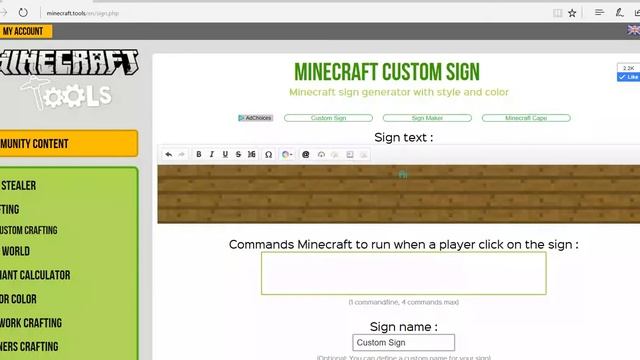Toggle italic formatting for sign text
Viewport: 640px width, 360px height.
(x=211, y=154)
